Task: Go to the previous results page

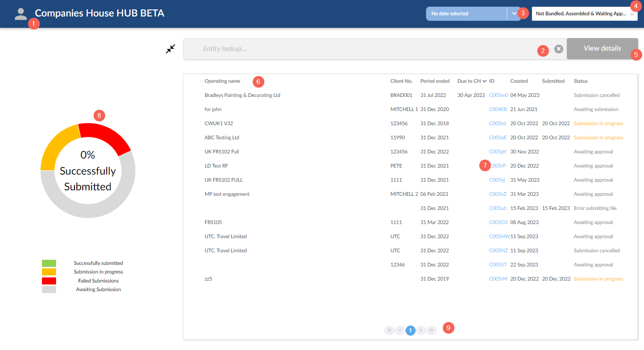Action: [400, 330]
